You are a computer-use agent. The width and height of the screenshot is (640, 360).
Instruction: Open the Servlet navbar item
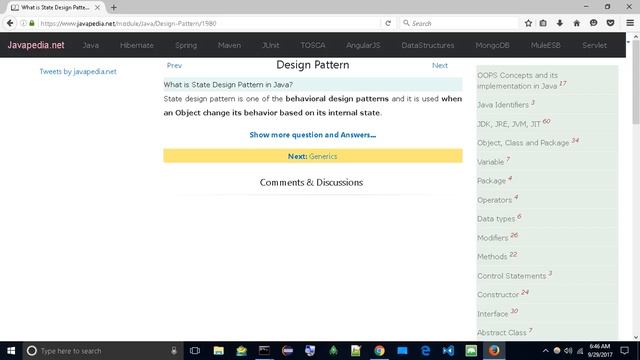(594, 45)
